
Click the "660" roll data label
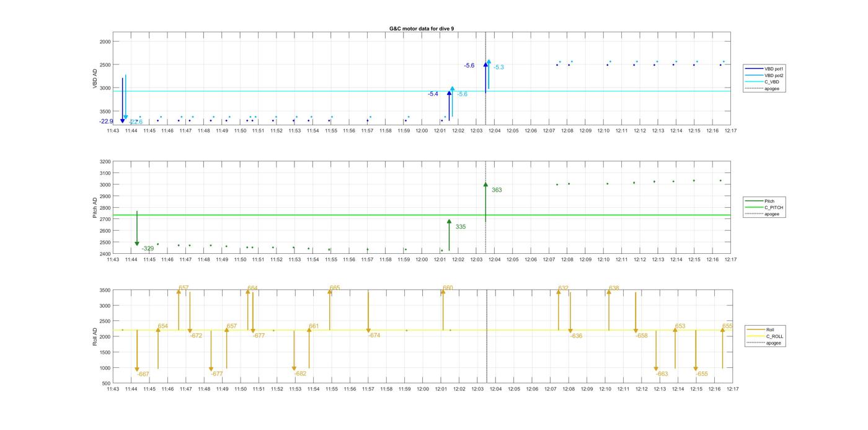448,288
